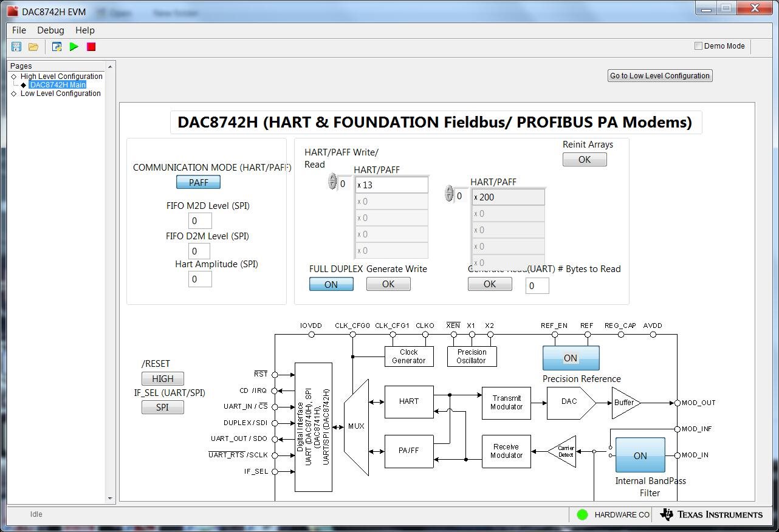The height and width of the screenshot is (532, 779).
Task: Toggle the /RESET HIGH button
Action: (162, 378)
